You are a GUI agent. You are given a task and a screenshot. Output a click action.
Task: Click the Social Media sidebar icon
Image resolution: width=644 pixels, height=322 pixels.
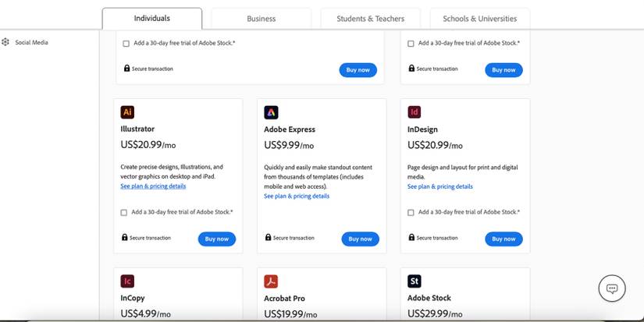(6, 42)
